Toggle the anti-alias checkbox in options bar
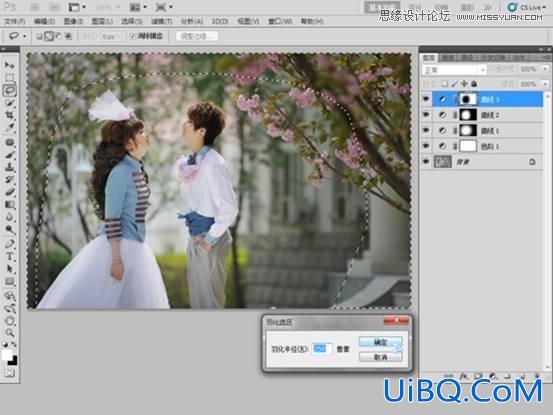 click(x=133, y=36)
